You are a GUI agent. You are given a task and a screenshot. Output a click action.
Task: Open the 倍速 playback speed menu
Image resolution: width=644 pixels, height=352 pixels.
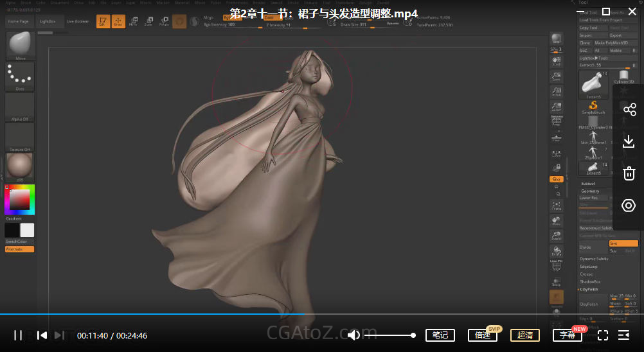click(483, 335)
